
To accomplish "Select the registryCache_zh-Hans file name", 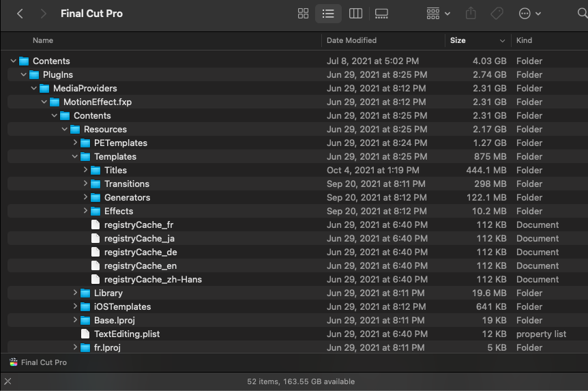I will click(x=153, y=280).
